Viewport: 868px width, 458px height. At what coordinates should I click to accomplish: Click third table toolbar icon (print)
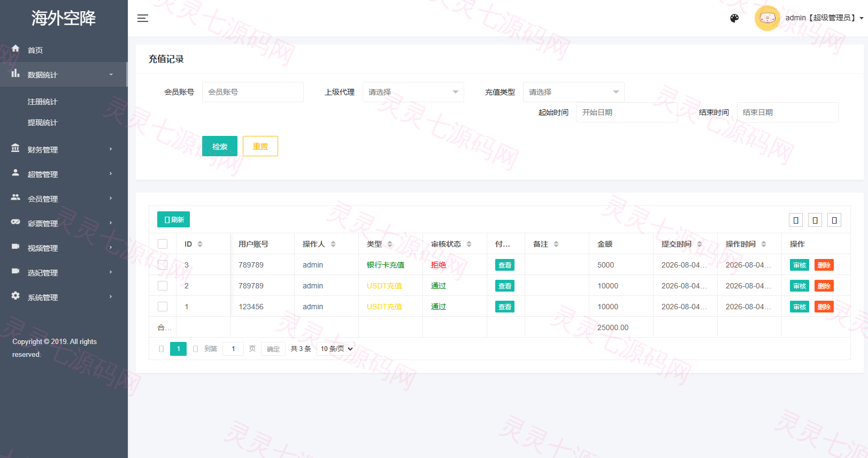[834, 220]
